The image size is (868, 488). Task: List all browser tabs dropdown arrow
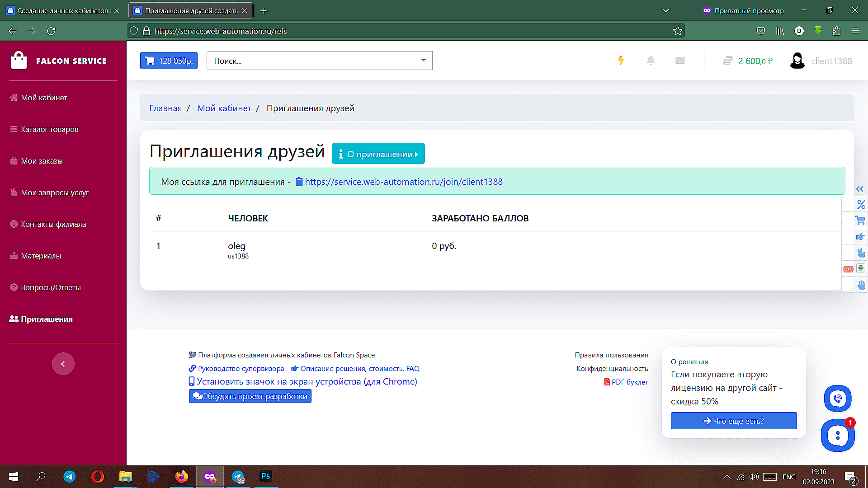(x=665, y=10)
